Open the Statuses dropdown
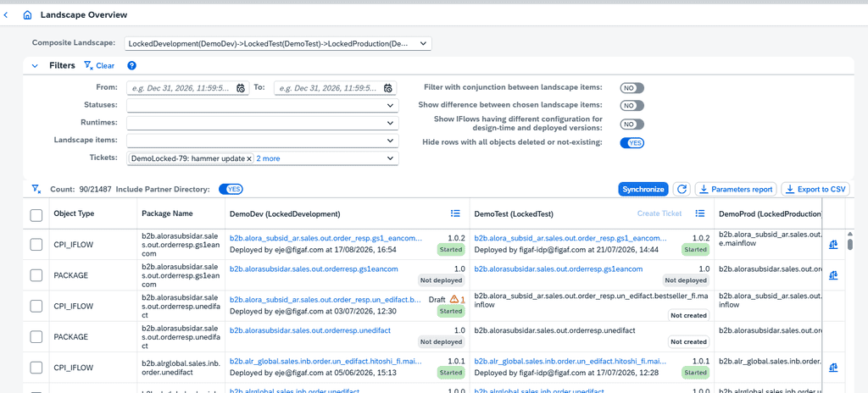Screen dimensions: 868x393 [x=263, y=105]
